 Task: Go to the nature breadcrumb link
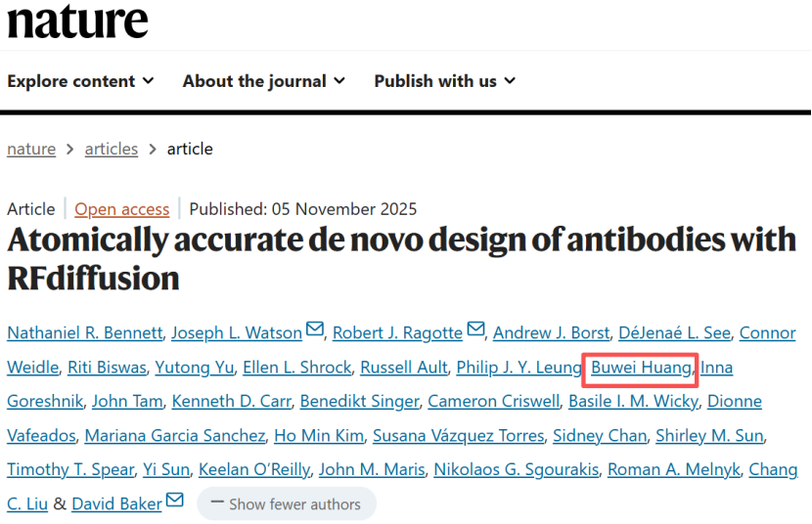[31, 149]
